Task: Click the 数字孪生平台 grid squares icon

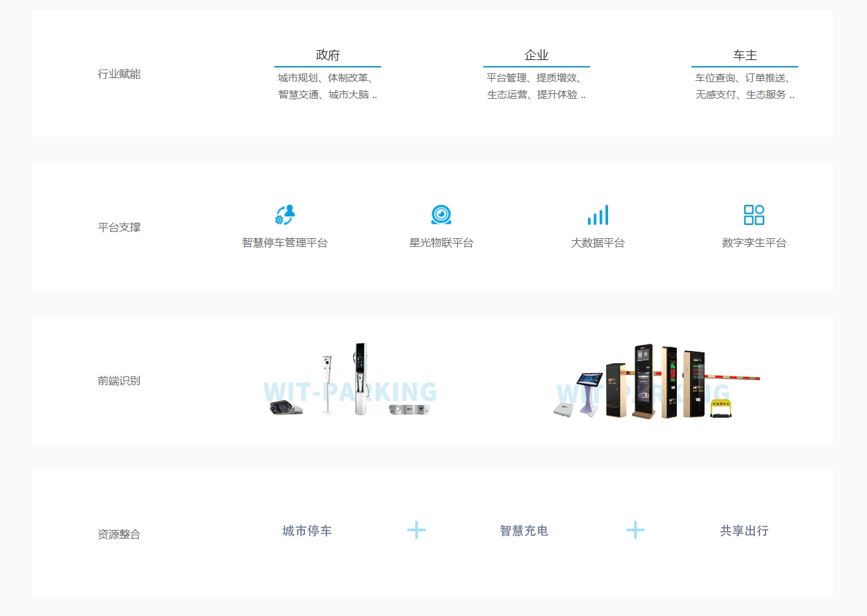Action: tap(754, 215)
